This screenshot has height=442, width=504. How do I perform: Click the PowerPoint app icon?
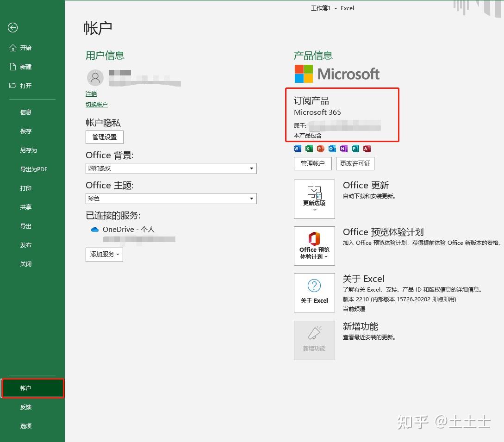320,149
